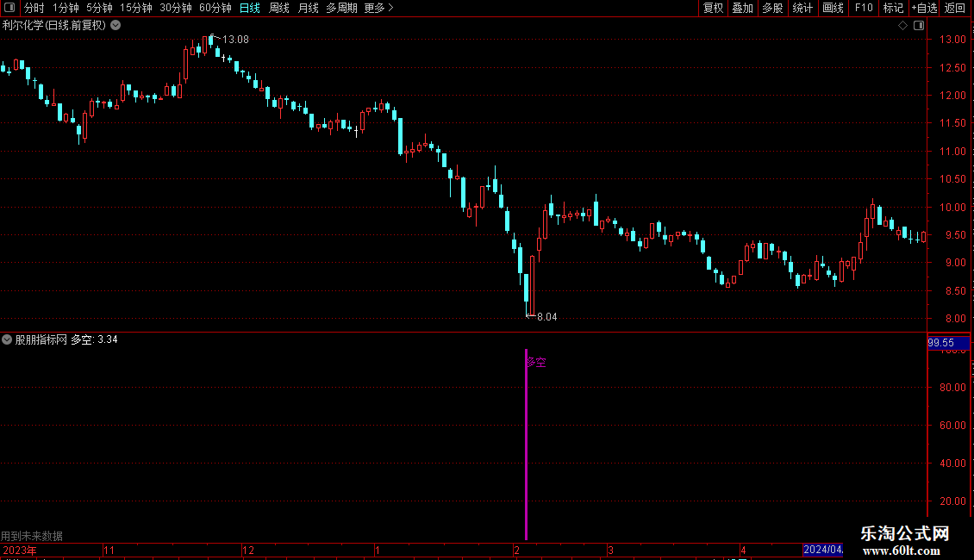
Task: Click the panel layout icon at top-left
Action: tap(9, 8)
